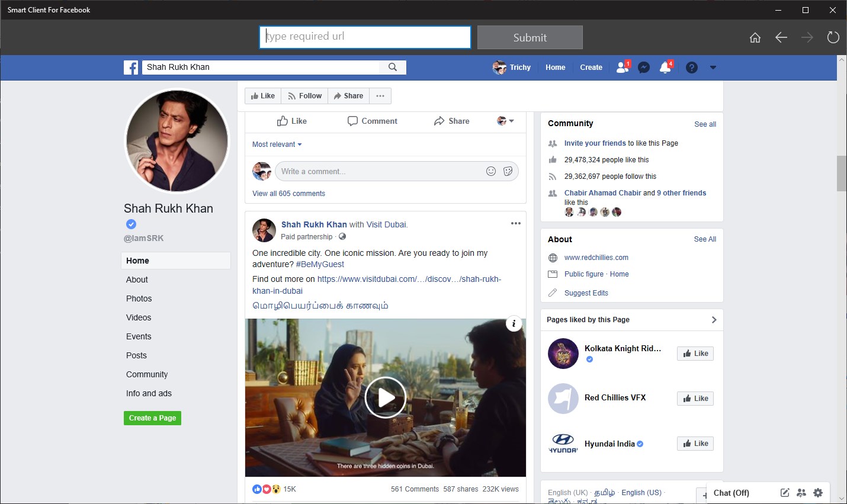Open the Trichy profile link
This screenshot has height=504, width=847.
(x=512, y=68)
